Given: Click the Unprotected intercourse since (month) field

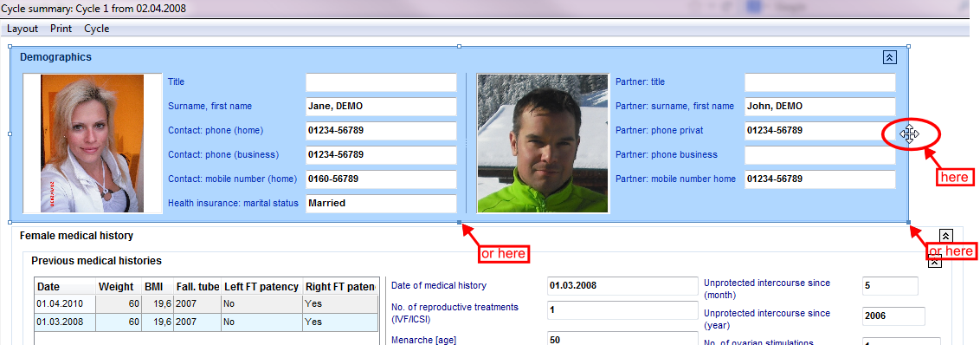Looking at the screenshot, I should pos(890,285).
